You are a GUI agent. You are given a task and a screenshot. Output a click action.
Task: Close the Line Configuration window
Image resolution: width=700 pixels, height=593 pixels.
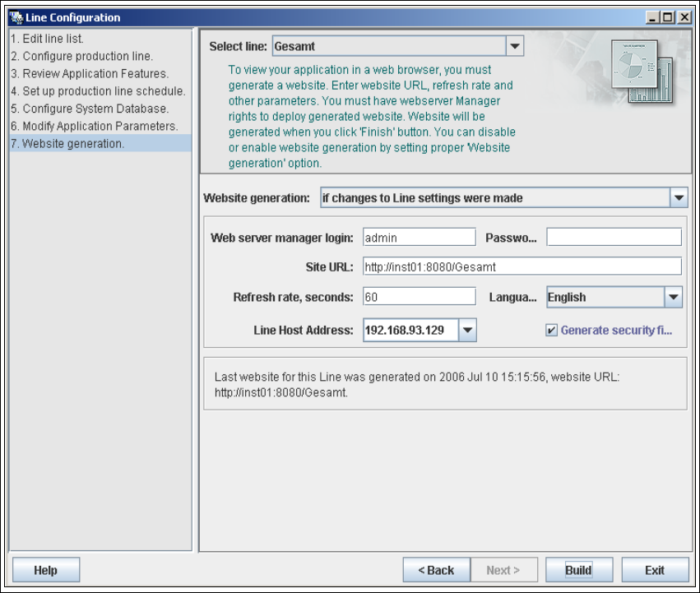684,17
